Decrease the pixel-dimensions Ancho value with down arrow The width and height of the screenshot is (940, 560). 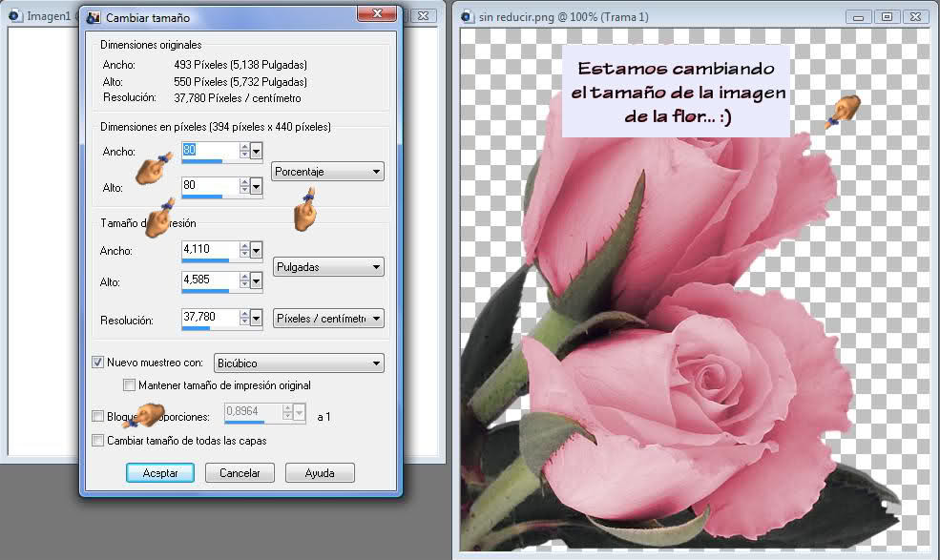pos(244,155)
